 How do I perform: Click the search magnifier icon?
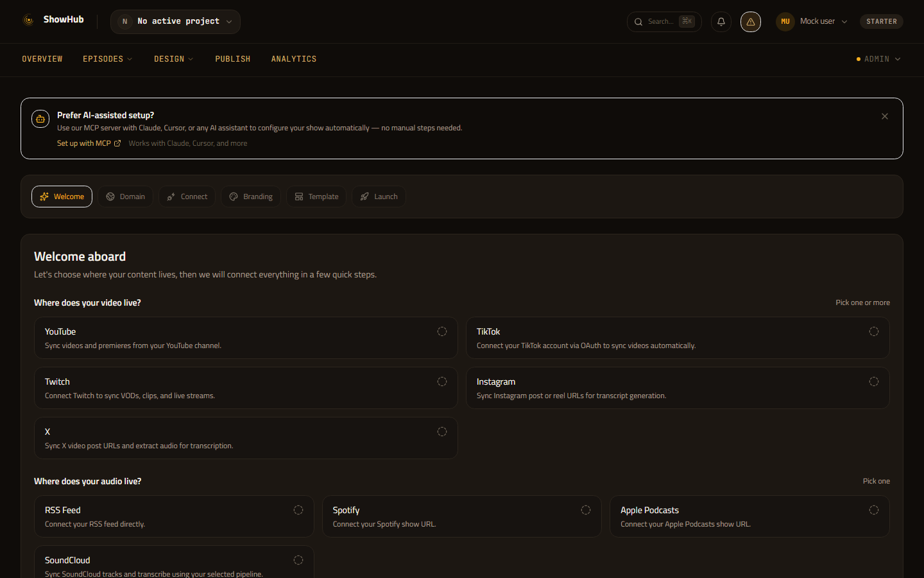tap(638, 22)
